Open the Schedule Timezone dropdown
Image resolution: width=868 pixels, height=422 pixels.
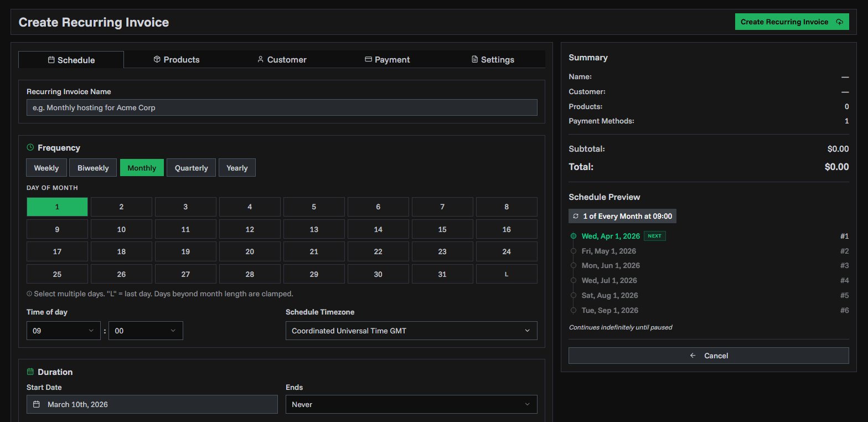click(411, 331)
